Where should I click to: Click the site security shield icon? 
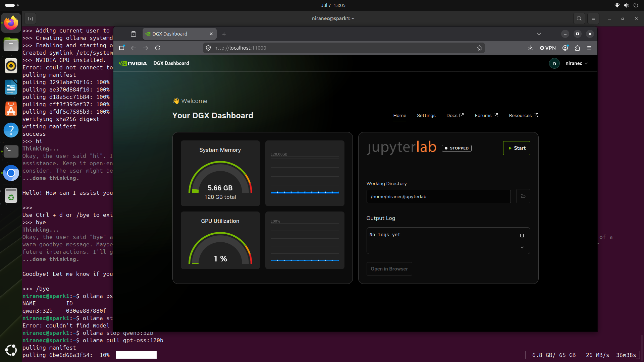pyautogui.click(x=208, y=48)
